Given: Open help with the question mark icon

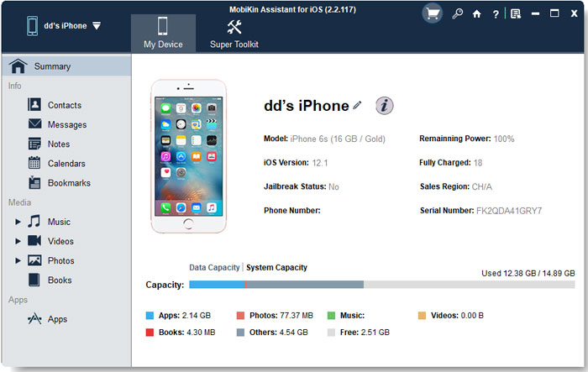Looking at the screenshot, I should click(x=496, y=14).
